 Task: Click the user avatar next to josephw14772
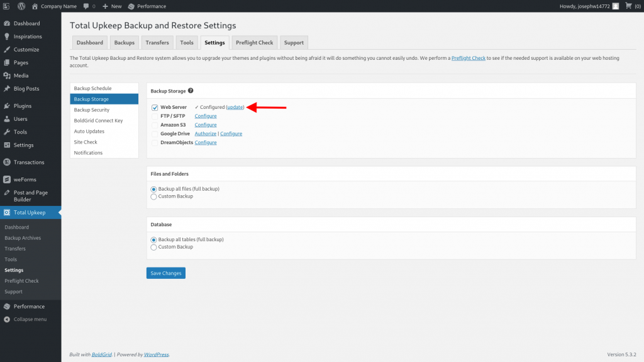[615, 6]
